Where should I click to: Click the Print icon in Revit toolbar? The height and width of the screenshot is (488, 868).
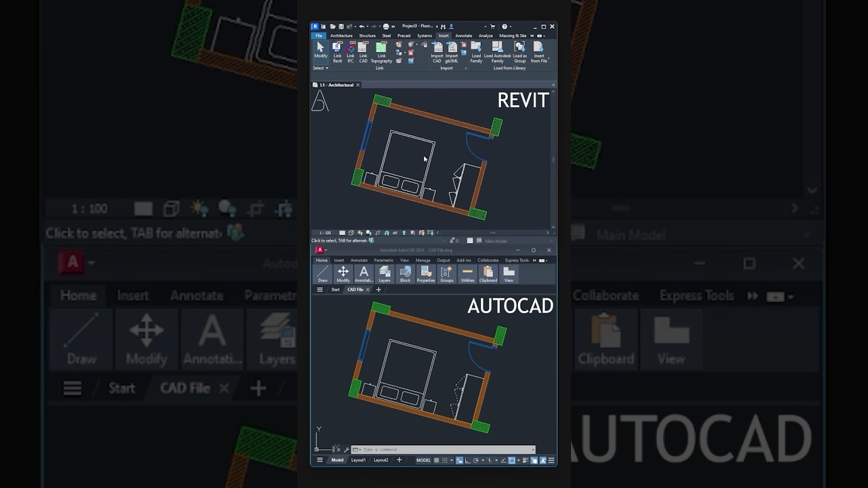click(x=386, y=26)
